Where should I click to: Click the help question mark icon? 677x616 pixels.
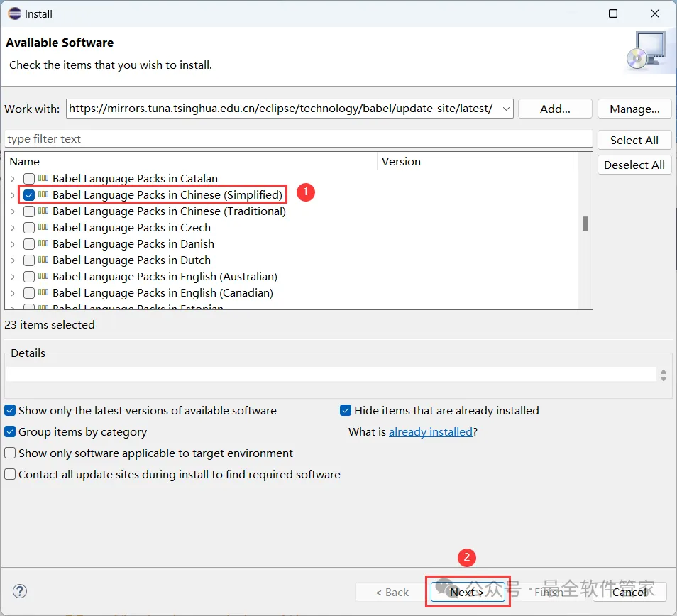point(20,591)
